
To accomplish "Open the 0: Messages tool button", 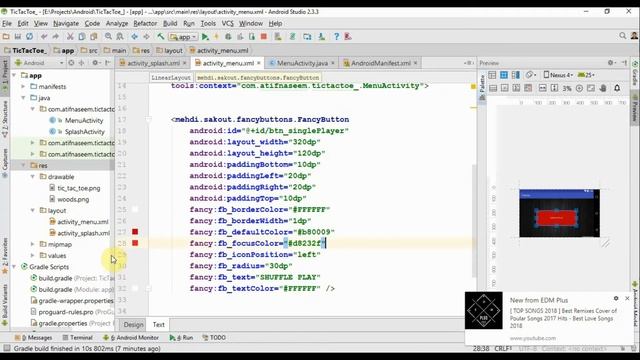I will [33, 338].
